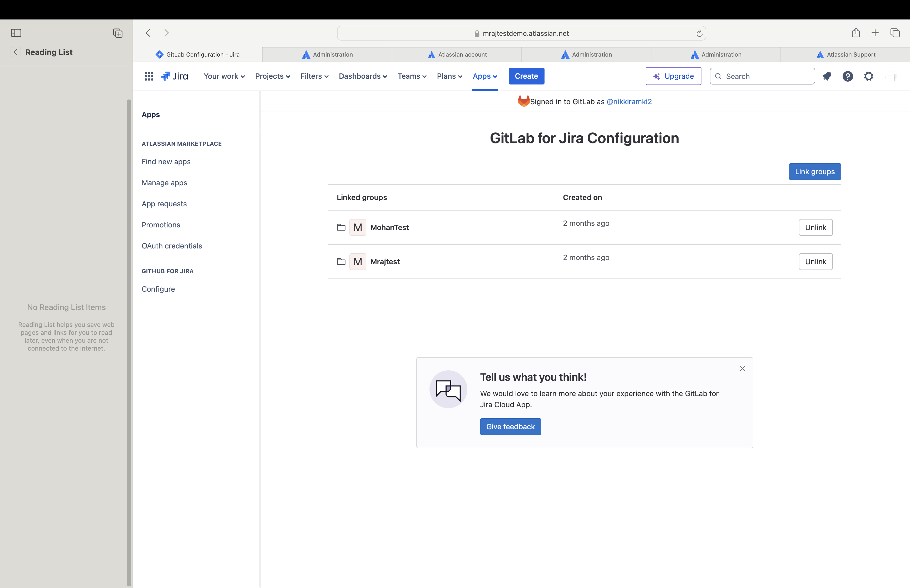Open the tab overview in Safari

(x=895, y=33)
